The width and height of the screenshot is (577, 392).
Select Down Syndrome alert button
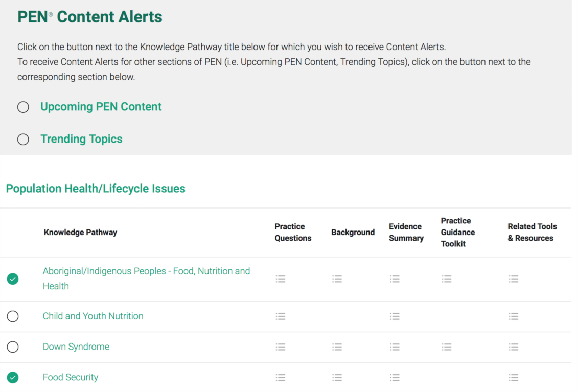click(13, 347)
